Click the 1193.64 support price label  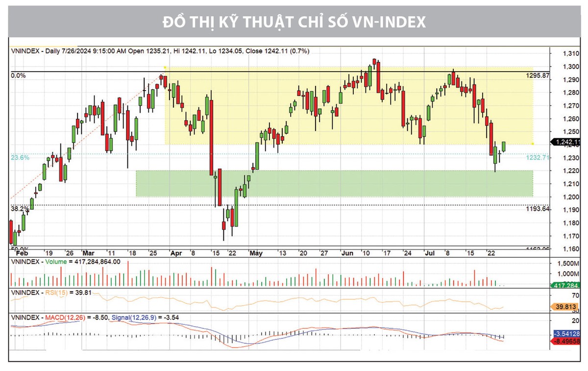tap(537, 209)
